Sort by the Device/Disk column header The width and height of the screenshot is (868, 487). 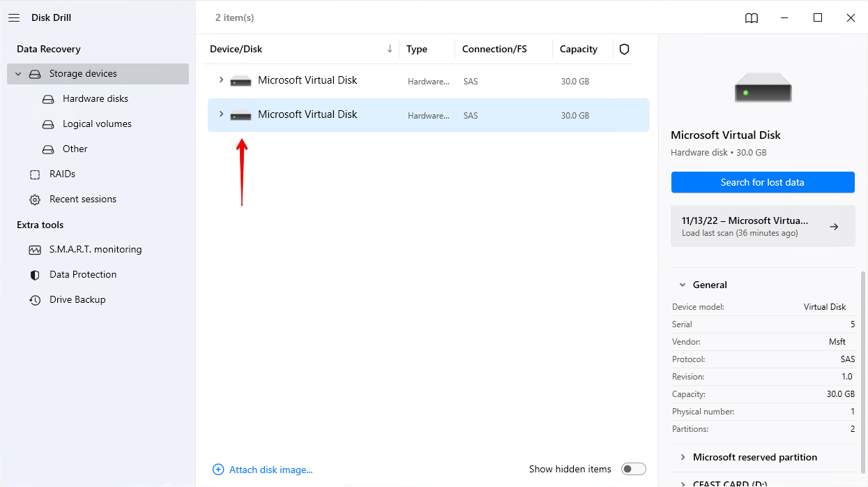[236, 49]
